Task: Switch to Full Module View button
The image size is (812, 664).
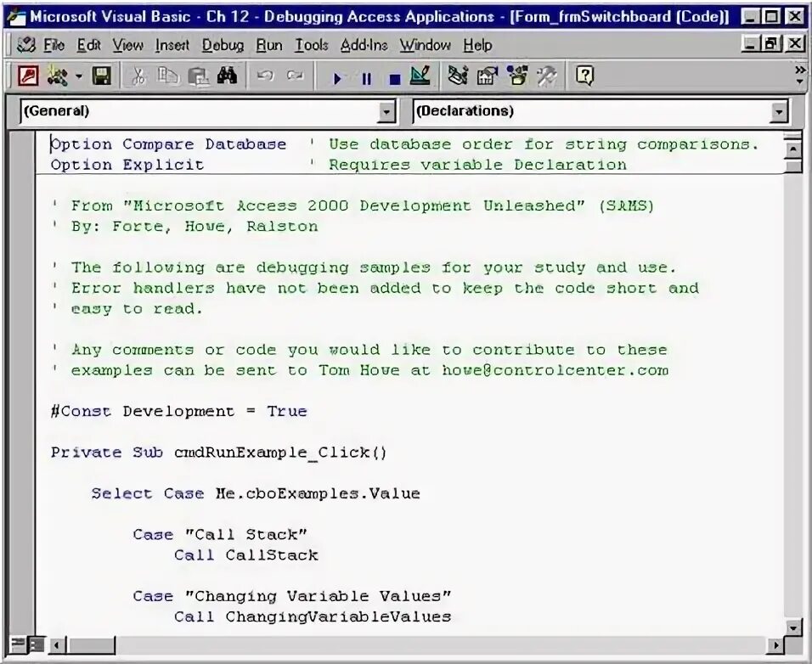Action: pos(36,644)
